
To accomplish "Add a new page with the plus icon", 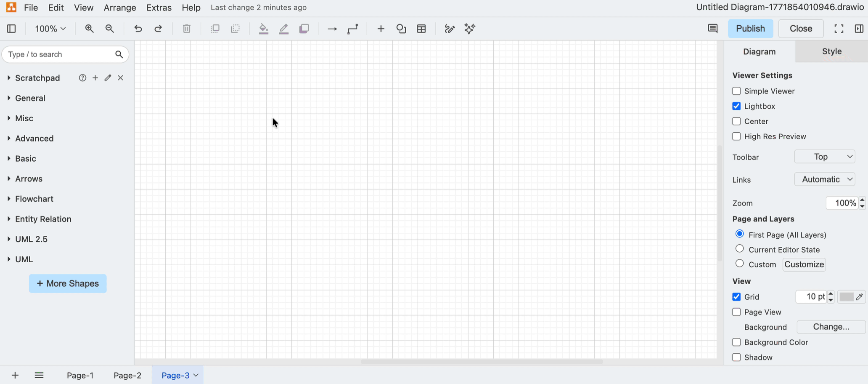I will [15, 375].
